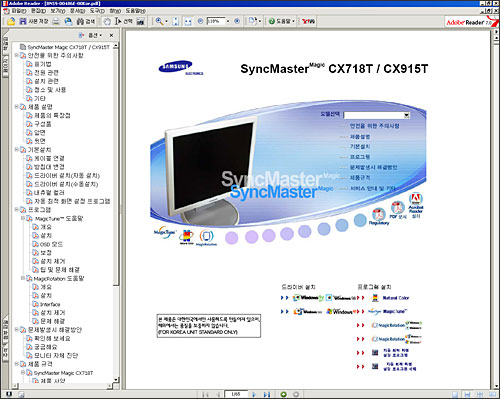Click the 기본설치 link on the page
Viewport: 500px width, 399px height.
[360, 147]
